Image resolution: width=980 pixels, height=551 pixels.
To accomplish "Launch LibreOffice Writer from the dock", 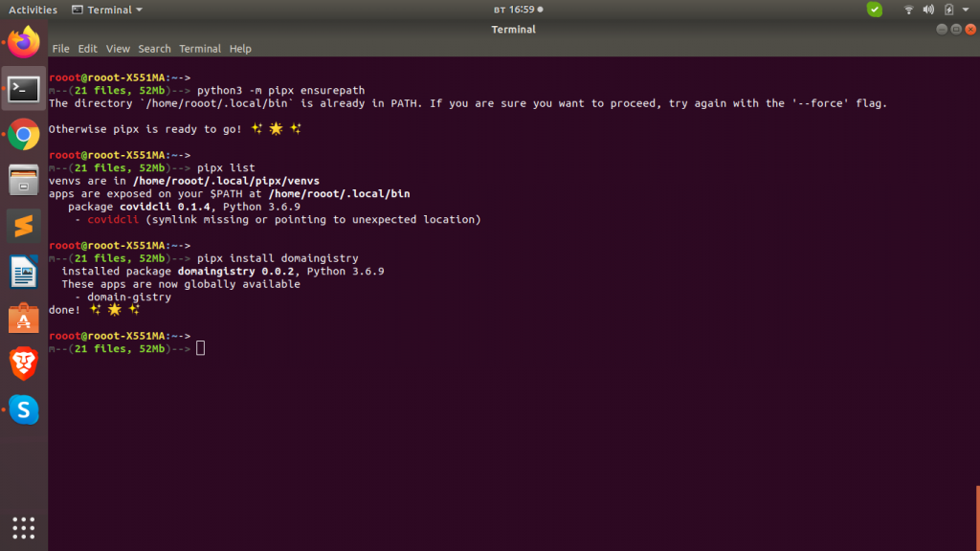I will point(22,273).
